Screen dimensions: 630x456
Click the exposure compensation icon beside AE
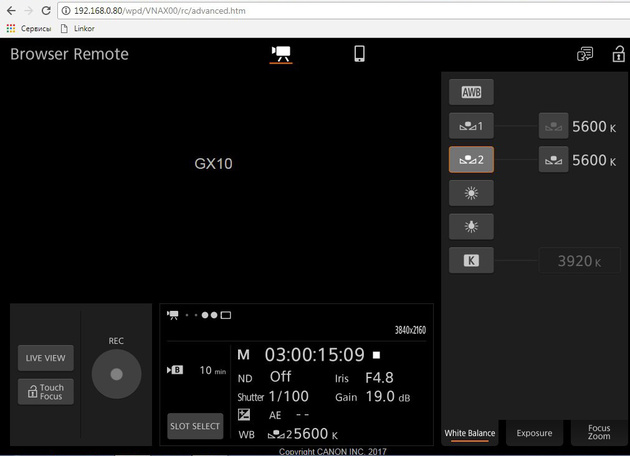pyautogui.click(x=244, y=415)
